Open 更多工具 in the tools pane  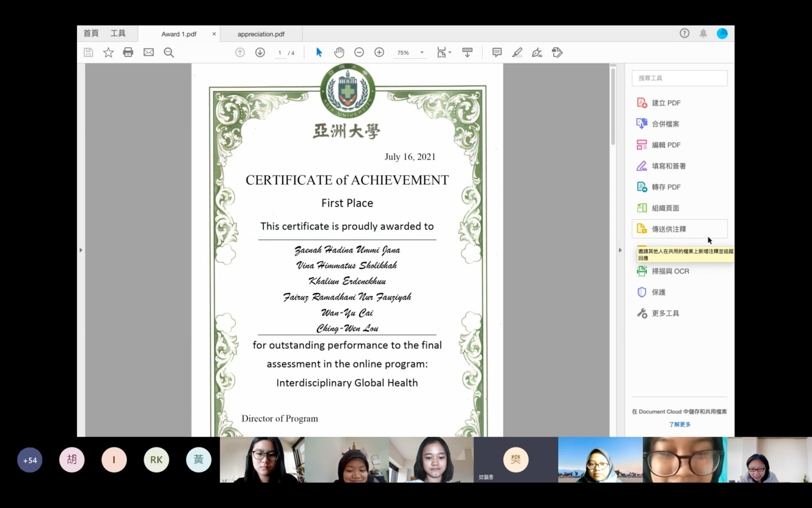coord(680,313)
